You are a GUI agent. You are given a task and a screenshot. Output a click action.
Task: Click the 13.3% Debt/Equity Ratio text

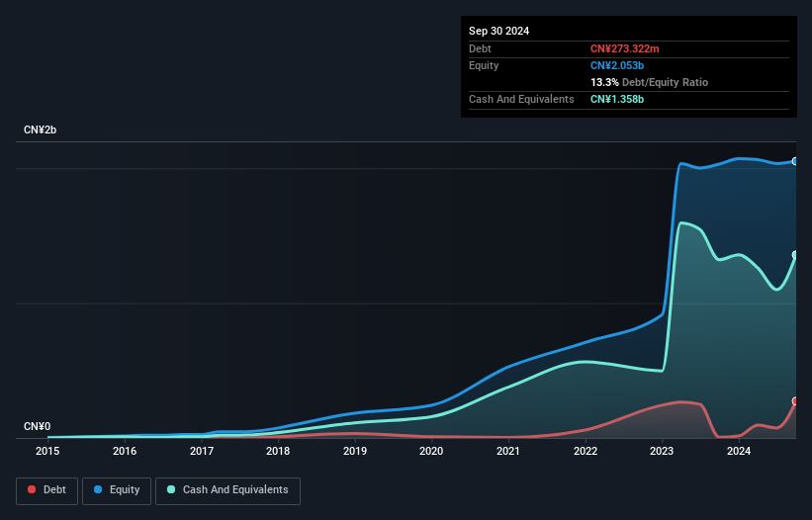(650, 82)
